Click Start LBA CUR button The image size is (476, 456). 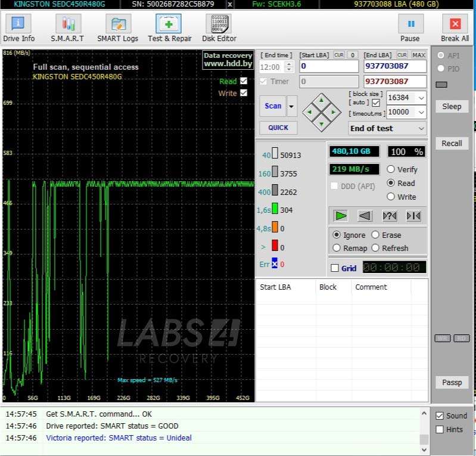(339, 55)
